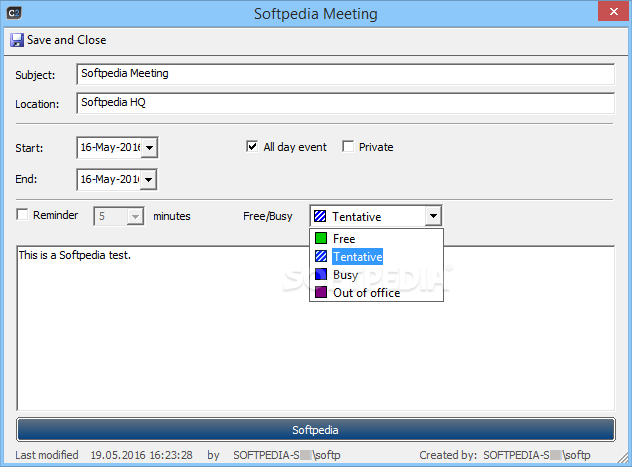Click the blue Softpedia calendar bar
Image resolution: width=632 pixels, height=467 pixels.
click(x=316, y=430)
